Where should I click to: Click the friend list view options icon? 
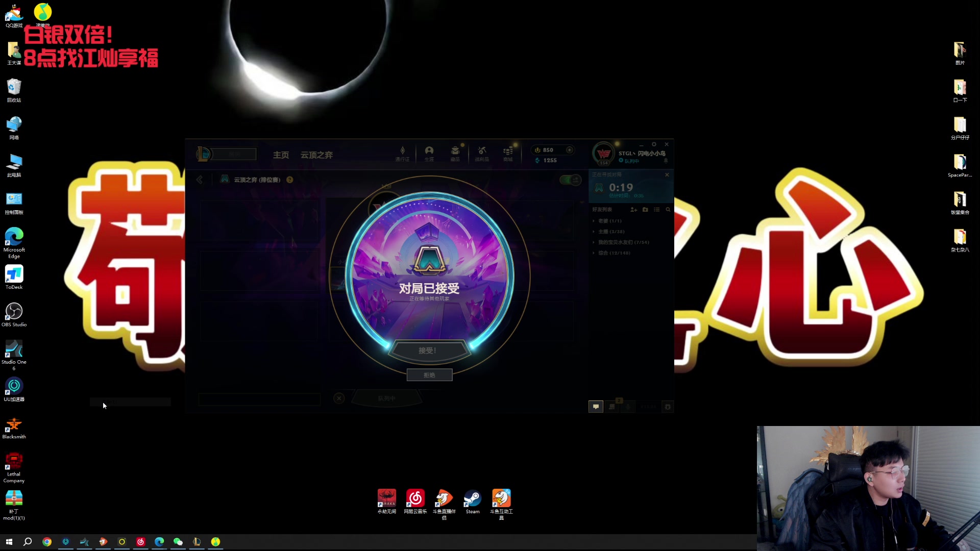click(657, 210)
